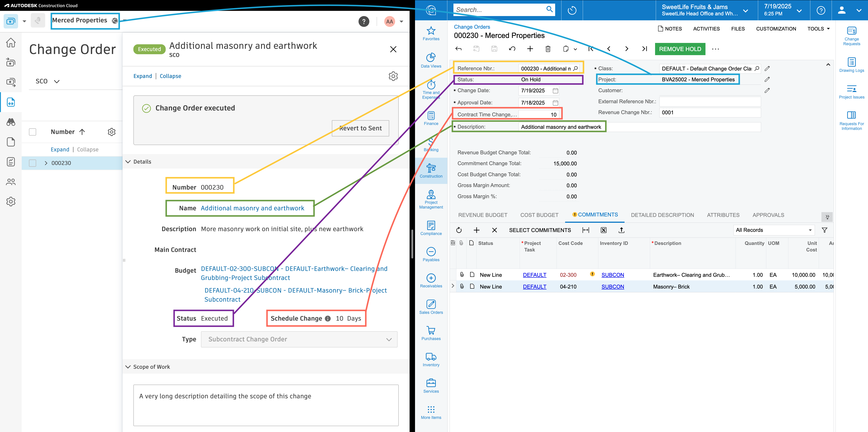Refresh the Commitments grid
The width and height of the screenshot is (868, 432).
point(459,230)
